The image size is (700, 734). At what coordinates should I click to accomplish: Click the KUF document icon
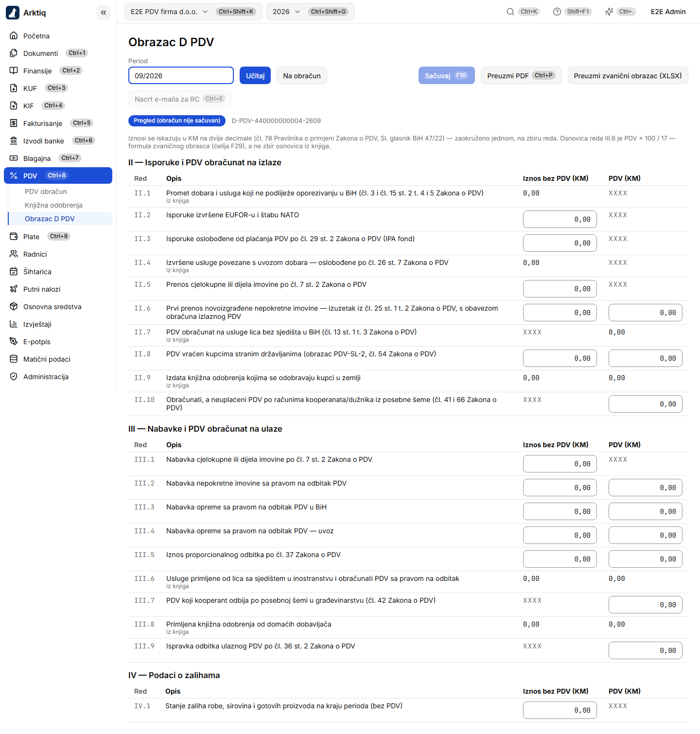click(14, 88)
